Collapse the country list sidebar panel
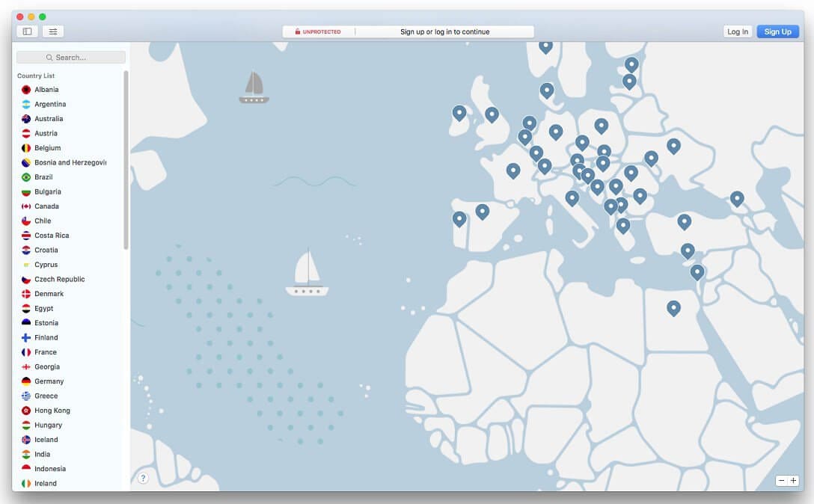This screenshot has width=814, height=504. [27, 31]
